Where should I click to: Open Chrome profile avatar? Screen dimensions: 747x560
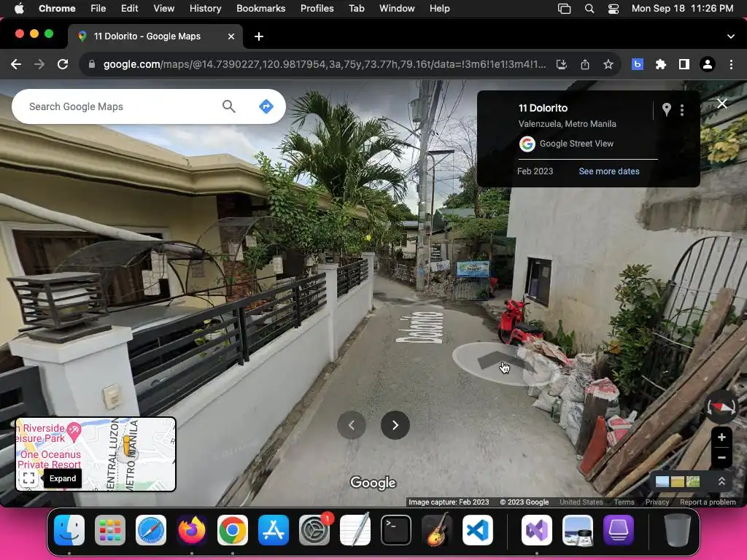[x=708, y=64]
